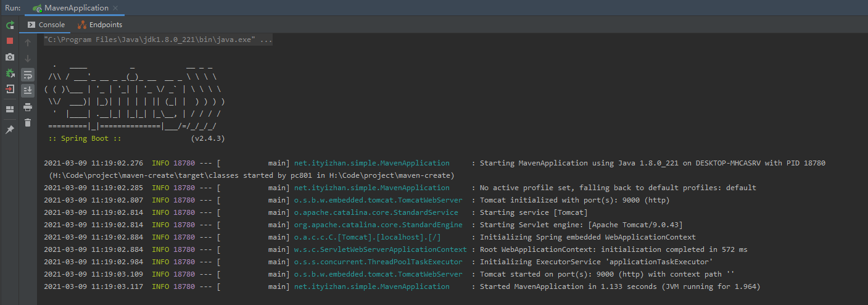
Task: Click the Up arrow in the console toolbar
Action: 28,43
